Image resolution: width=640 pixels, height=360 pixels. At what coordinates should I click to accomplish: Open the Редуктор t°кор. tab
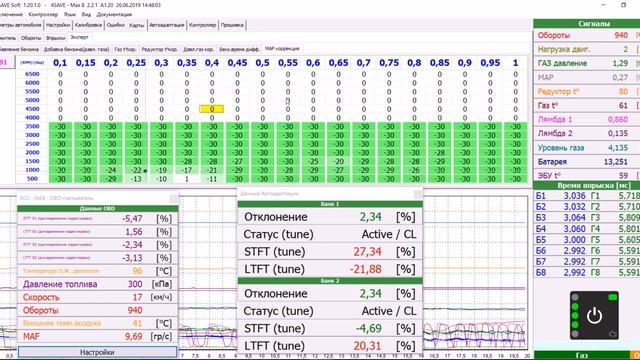159,49
